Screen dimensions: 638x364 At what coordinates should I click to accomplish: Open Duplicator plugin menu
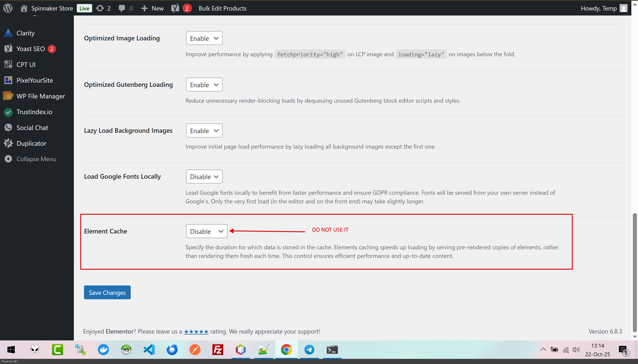pos(31,143)
